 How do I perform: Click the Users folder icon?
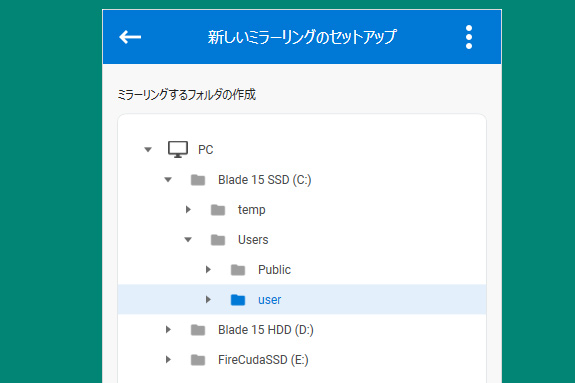tap(218, 240)
